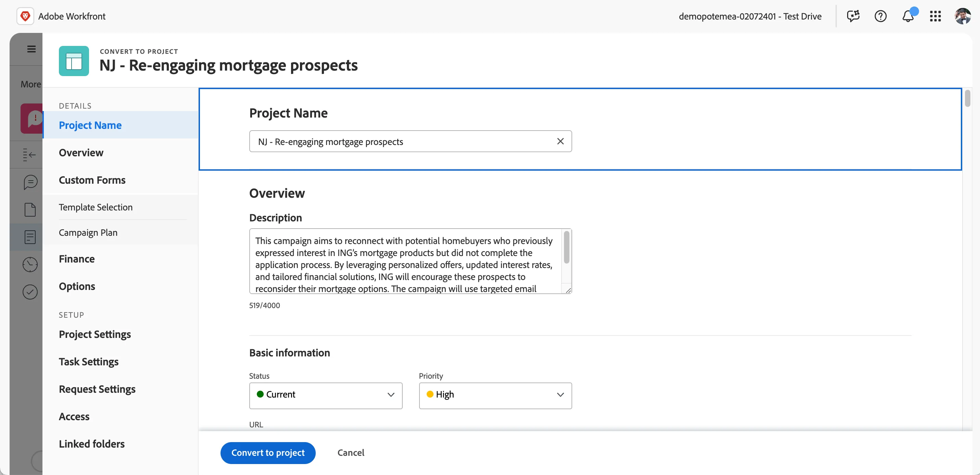Open the apps grid switcher

tap(935, 16)
